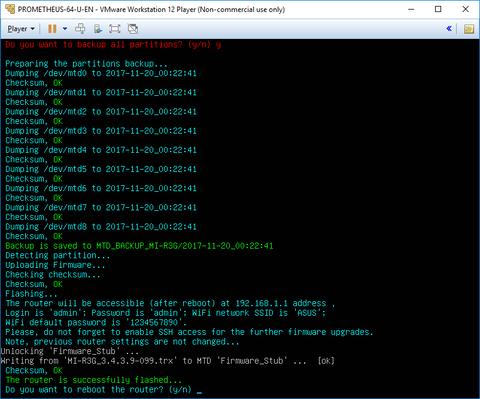Screen dimensions: 480x399
Task: Maximize the VMware Player window
Action: pyautogui.click(x=438, y=9)
